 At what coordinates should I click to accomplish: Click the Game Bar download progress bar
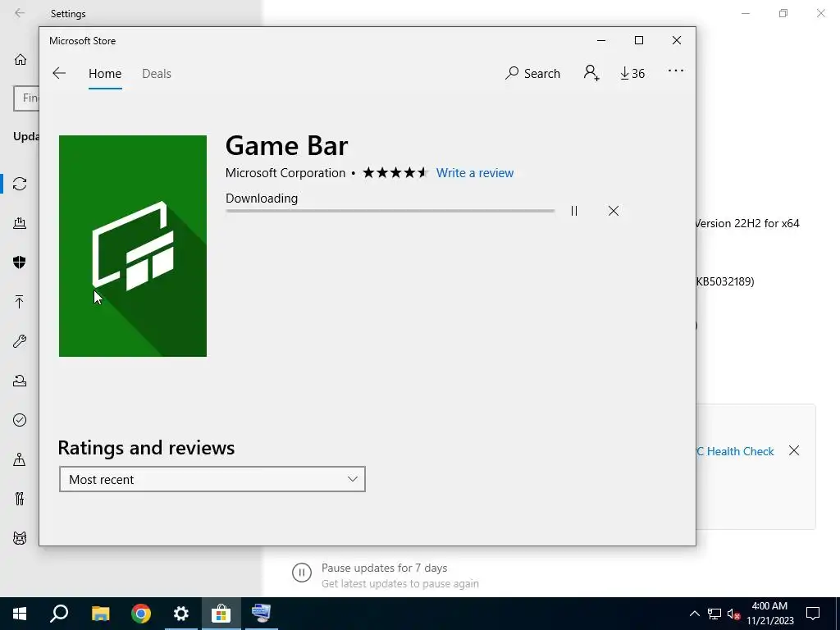390,211
